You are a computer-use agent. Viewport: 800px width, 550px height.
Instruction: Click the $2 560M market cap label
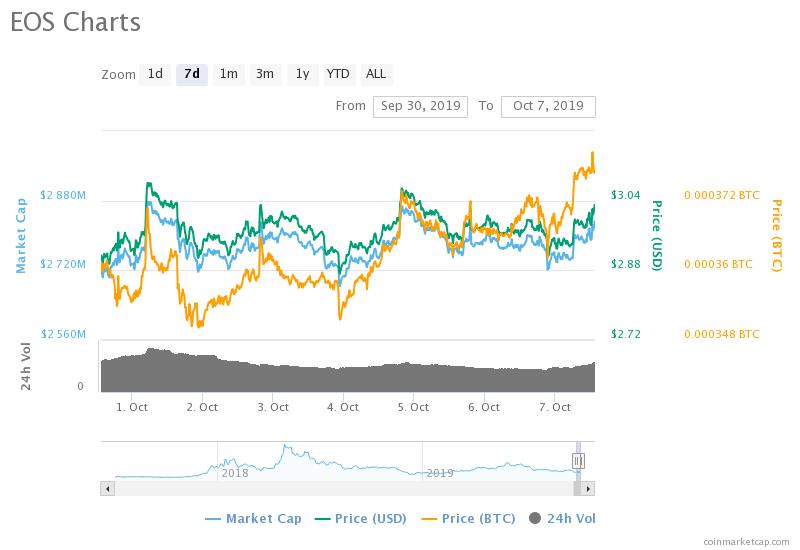coord(63,334)
